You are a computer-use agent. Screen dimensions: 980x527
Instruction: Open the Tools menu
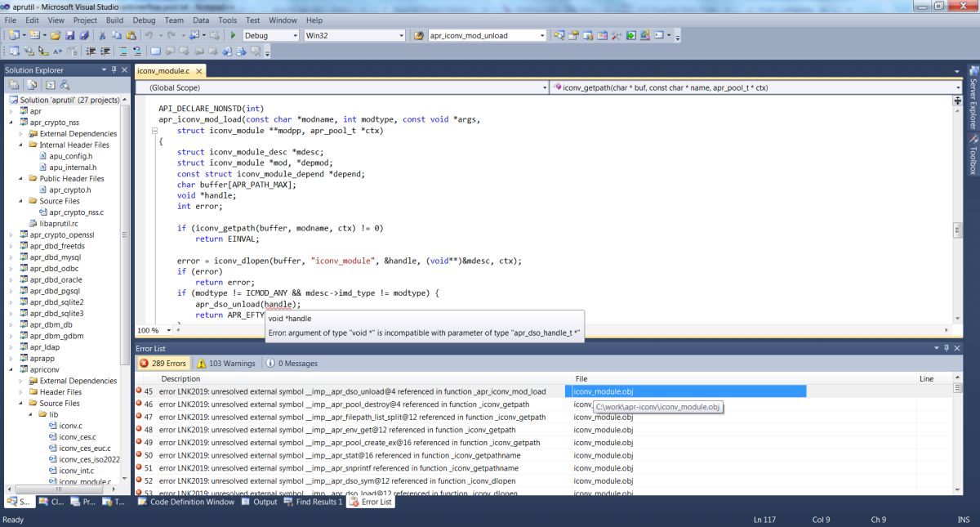pyautogui.click(x=228, y=20)
